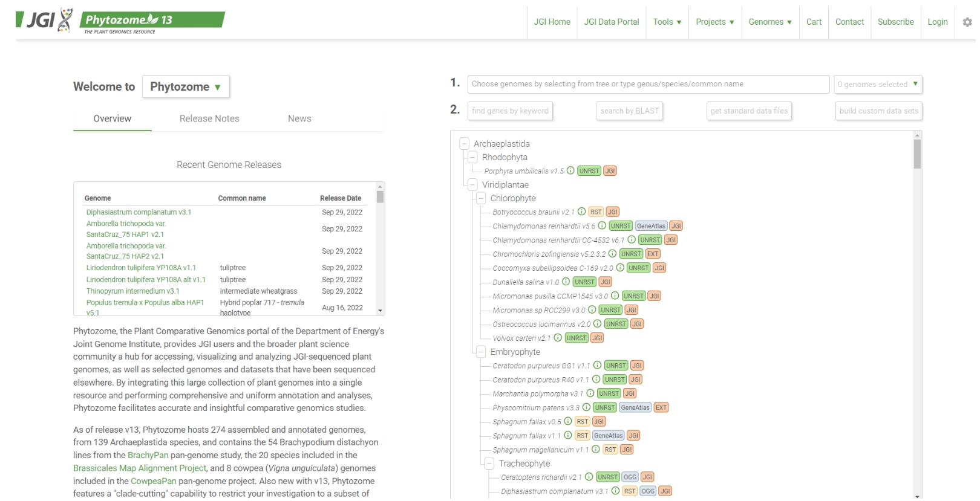Screen dimensions: 980x501
Task: Open info icon for Micromonas pusilla CCMP1545
Action: pyautogui.click(x=615, y=296)
